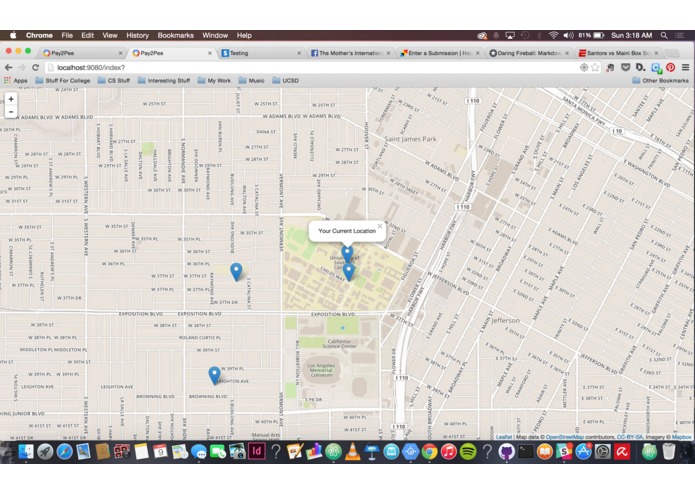Open the Wi-Fi status menu

(553, 35)
